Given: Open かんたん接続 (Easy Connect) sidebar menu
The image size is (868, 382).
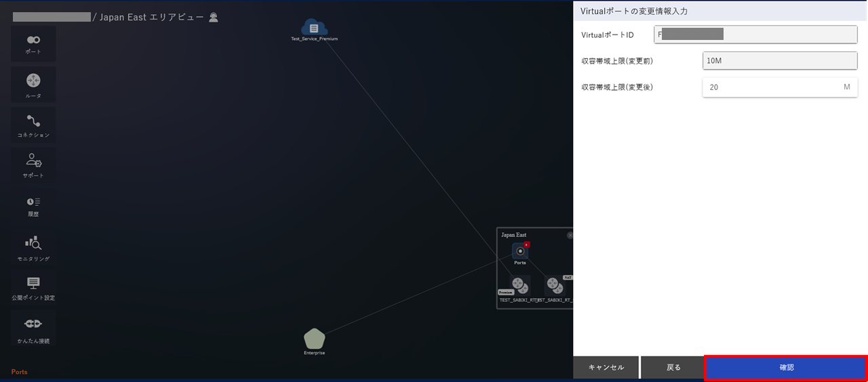Looking at the screenshot, I should click(33, 329).
